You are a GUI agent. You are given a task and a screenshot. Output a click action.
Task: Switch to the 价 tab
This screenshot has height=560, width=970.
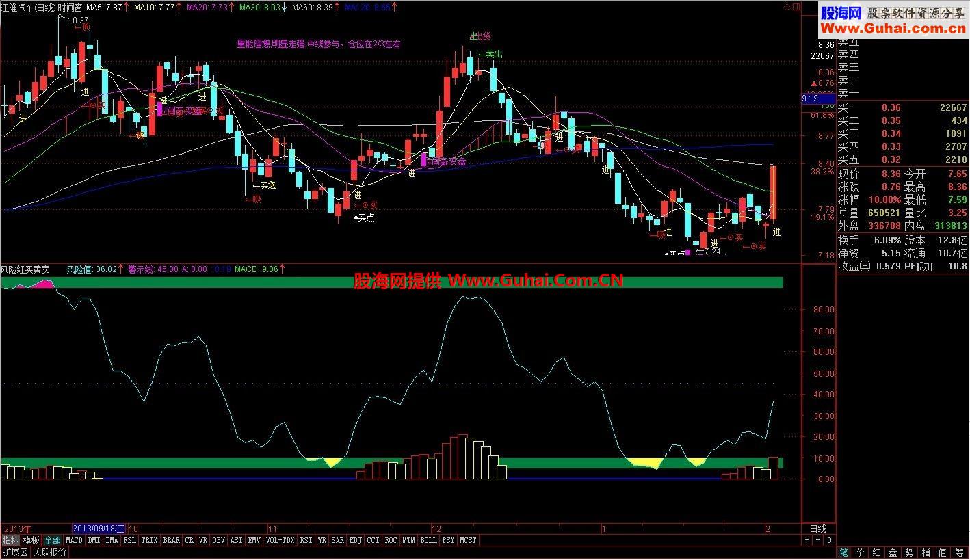click(861, 552)
